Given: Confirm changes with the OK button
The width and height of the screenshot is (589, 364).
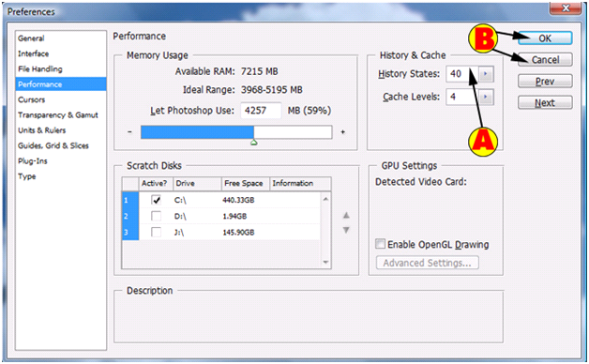Looking at the screenshot, I should coord(545,38).
